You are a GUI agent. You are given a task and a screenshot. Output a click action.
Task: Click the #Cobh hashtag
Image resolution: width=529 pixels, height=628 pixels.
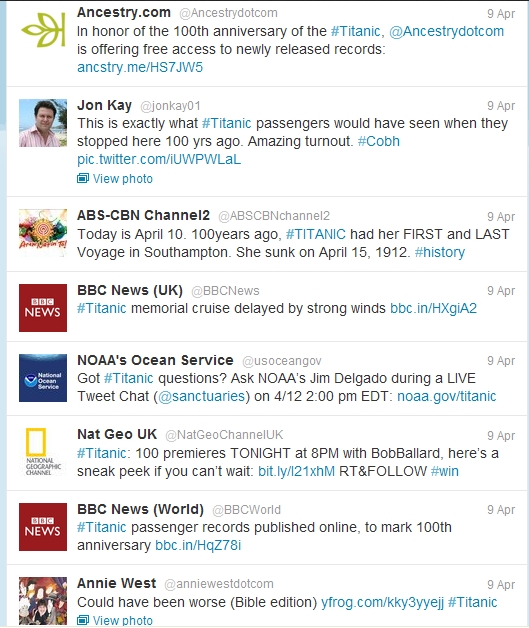378,141
